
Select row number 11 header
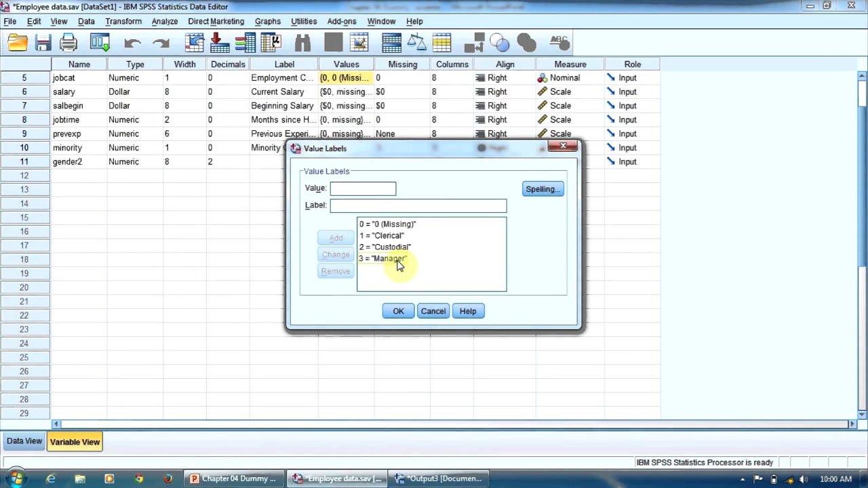pos(24,162)
